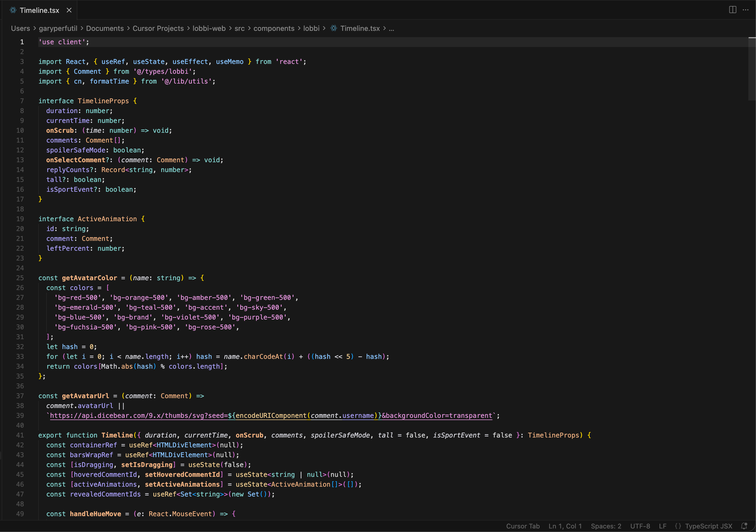Click isSportEvent property on line 16
The height and width of the screenshot is (532, 756).
tap(70, 190)
